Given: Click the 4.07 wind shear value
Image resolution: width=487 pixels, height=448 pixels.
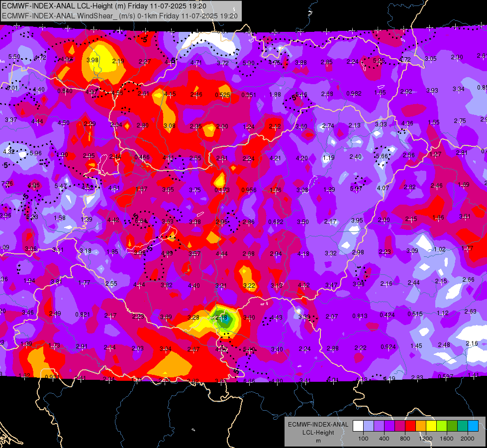Looking at the screenshot, I should [383, 188].
